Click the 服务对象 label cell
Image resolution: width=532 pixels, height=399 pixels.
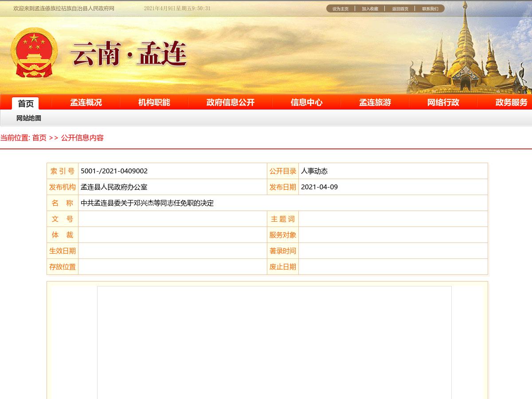pos(283,235)
